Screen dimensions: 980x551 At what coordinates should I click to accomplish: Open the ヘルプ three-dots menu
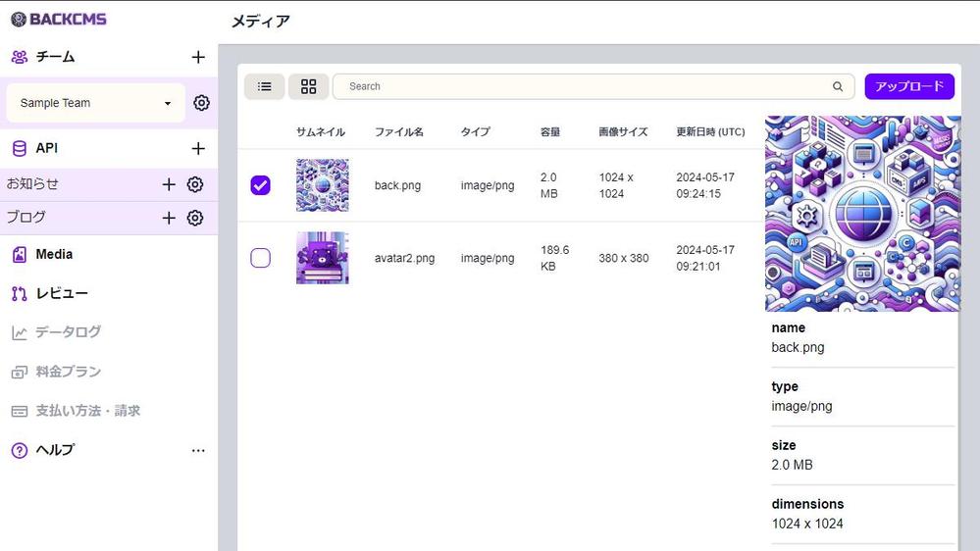198,450
